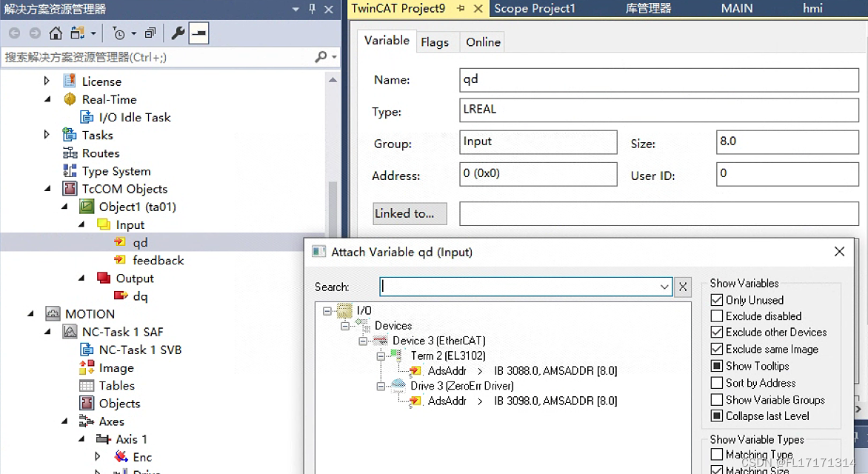The height and width of the screenshot is (474, 868).
Task: Open the pending changes filter clock icon
Action: (x=118, y=33)
